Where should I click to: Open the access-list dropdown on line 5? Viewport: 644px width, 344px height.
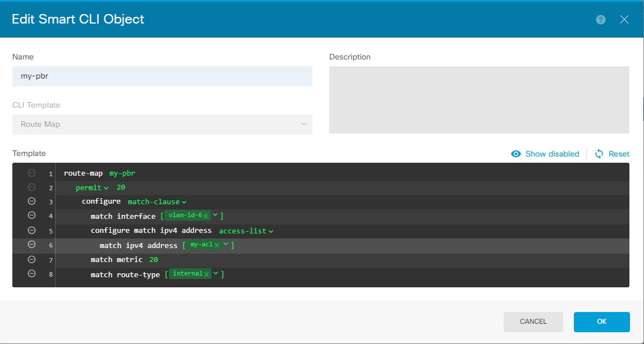[x=246, y=231]
